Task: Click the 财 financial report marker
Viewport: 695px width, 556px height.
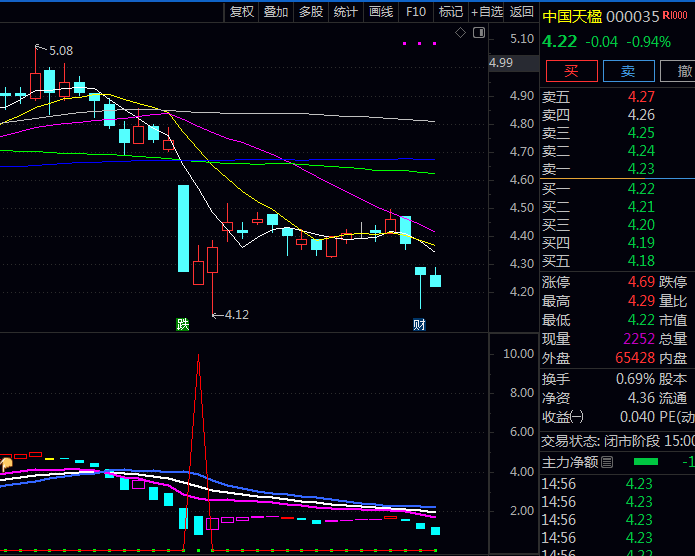Action: [x=420, y=324]
